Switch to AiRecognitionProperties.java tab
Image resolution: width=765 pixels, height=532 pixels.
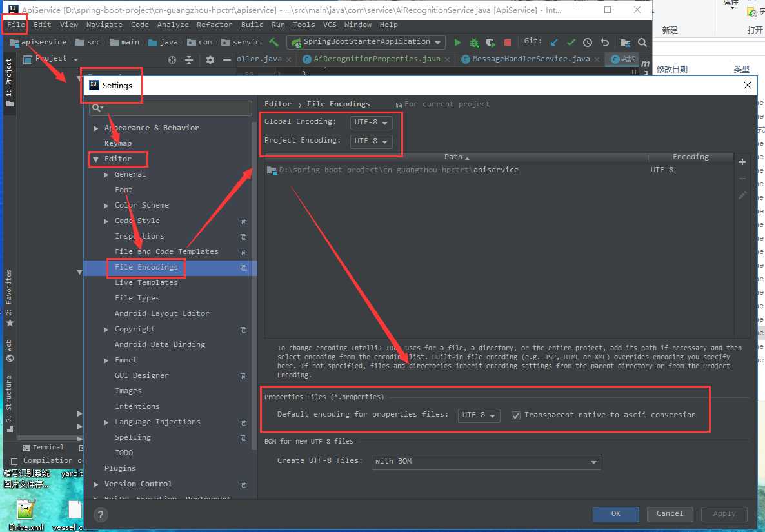click(376, 59)
